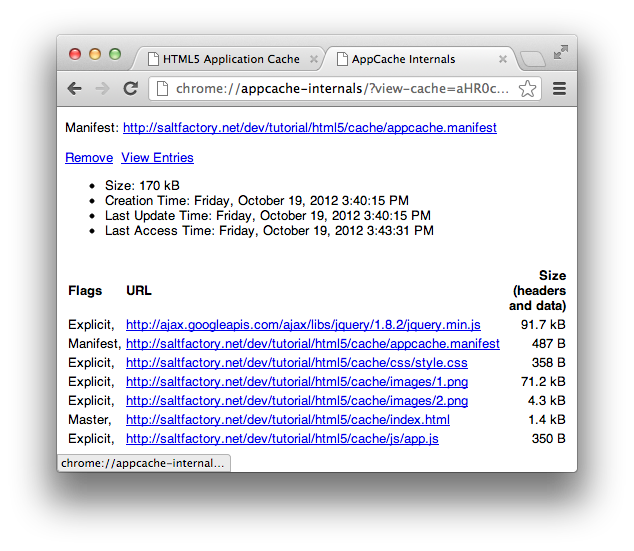The image size is (634, 551).
Task: Click the Explicit flag of the style.css row
Action: pos(91,363)
